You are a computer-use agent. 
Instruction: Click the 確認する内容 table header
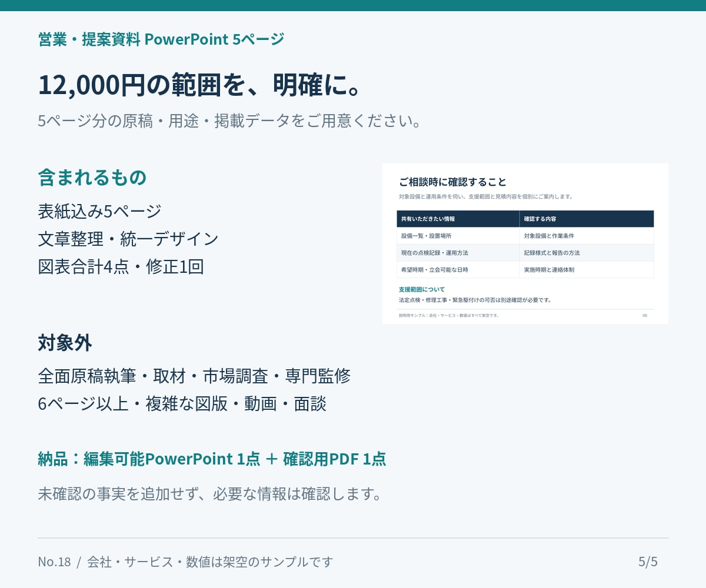(587, 219)
